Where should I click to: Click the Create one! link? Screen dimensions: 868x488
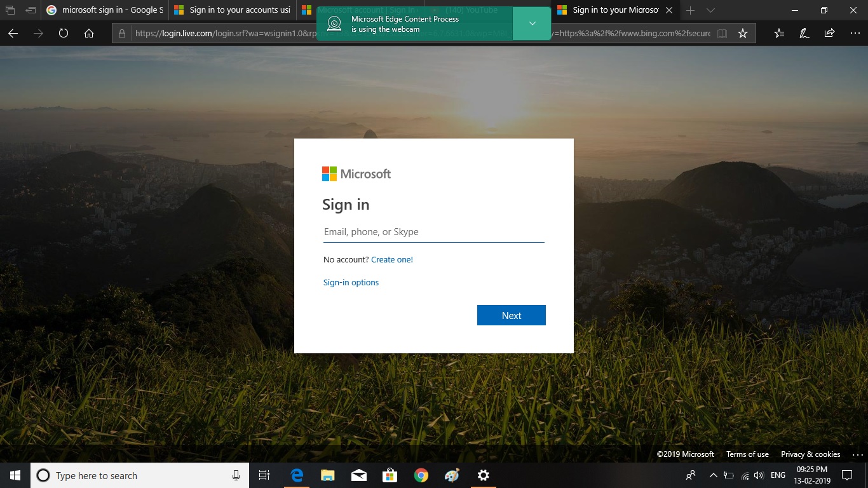point(392,259)
